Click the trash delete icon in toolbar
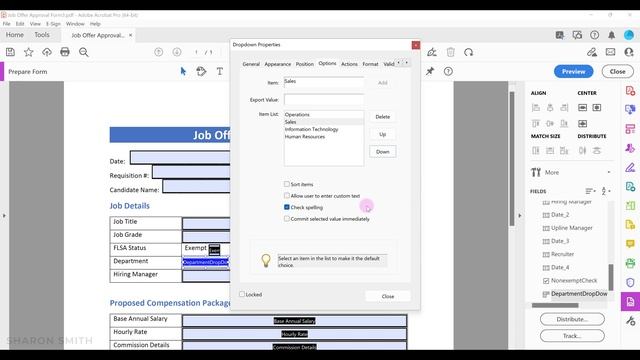The height and width of the screenshot is (360, 640). (x=450, y=52)
